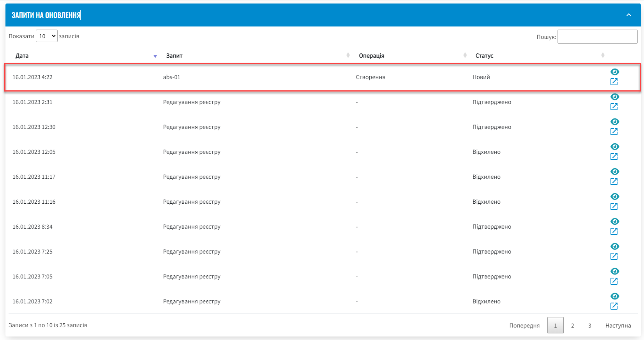Go to page 3 of results
Viewport: 644px width, 340px height.
[x=589, y=326]
